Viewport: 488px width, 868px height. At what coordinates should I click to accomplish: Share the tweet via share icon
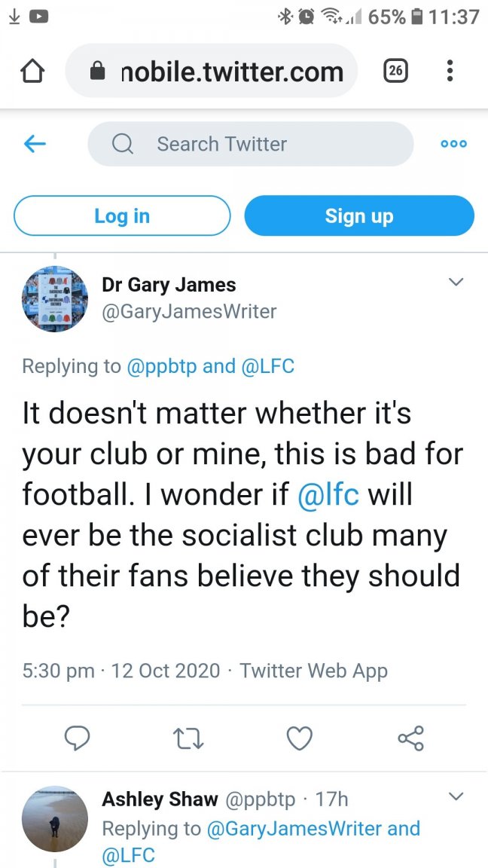pyautogui.click(x=411, y=738)
